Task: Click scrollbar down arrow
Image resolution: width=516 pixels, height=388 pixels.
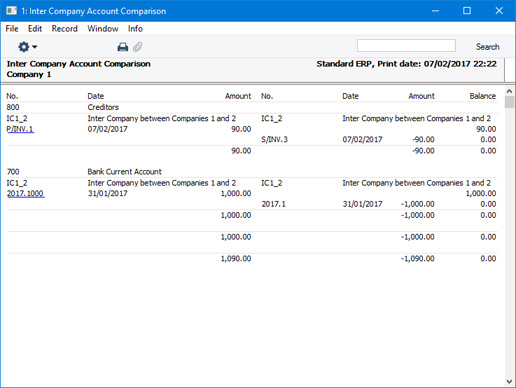Action: pyautogui.click(x=509, y=381)
